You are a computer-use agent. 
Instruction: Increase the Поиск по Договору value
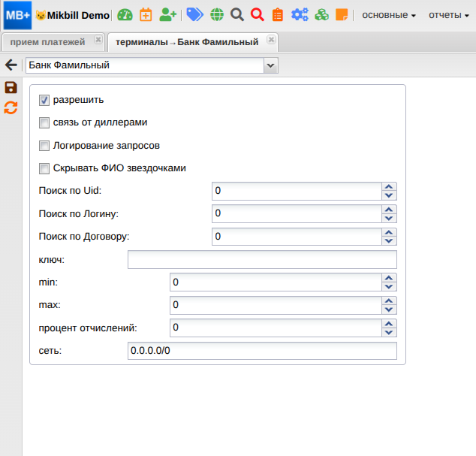pyautogui.click(x=389, y=232)
